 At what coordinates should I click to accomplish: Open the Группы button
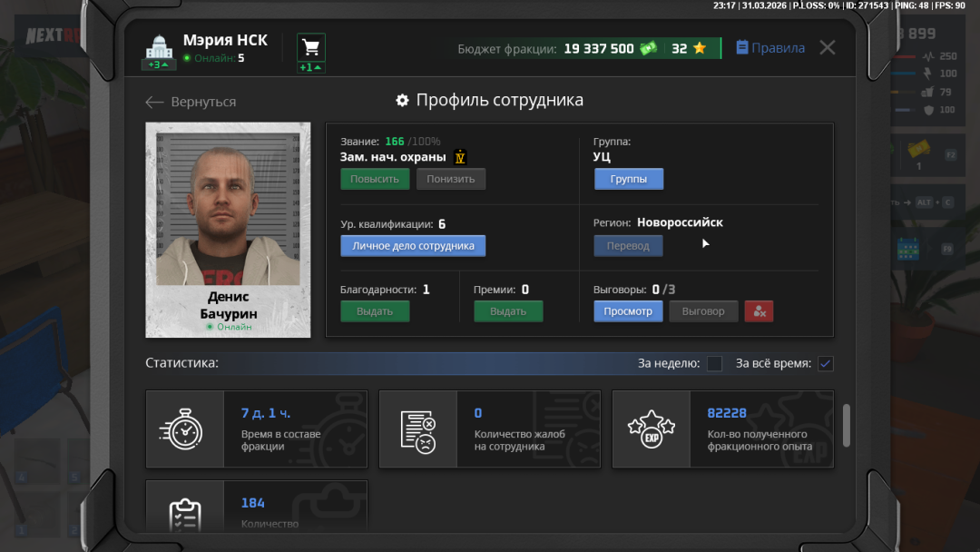coord(629,179)
